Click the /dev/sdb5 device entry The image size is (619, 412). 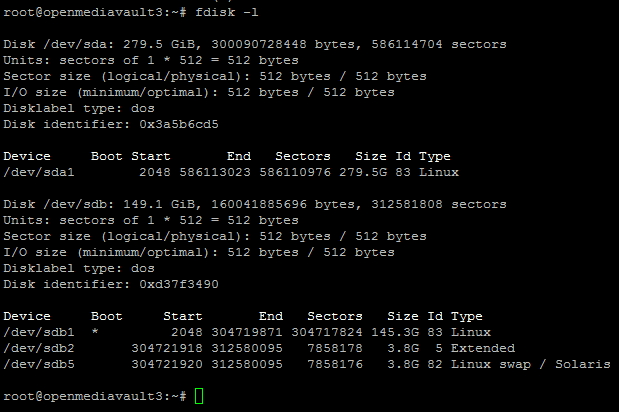click(x=39, y=364)
